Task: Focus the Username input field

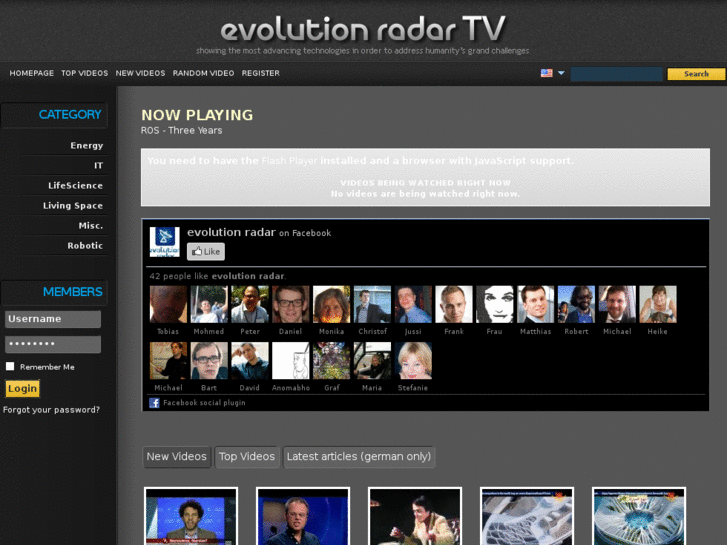Action: 53,319
